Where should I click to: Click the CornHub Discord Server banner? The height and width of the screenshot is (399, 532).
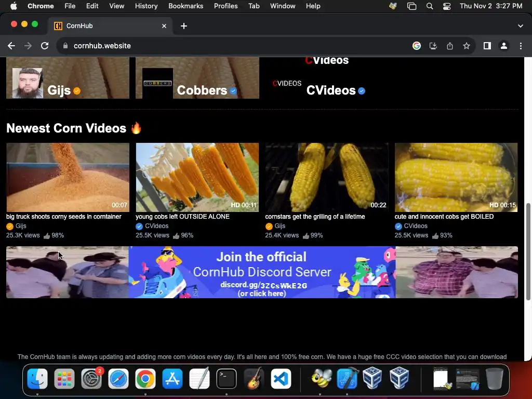262,272
